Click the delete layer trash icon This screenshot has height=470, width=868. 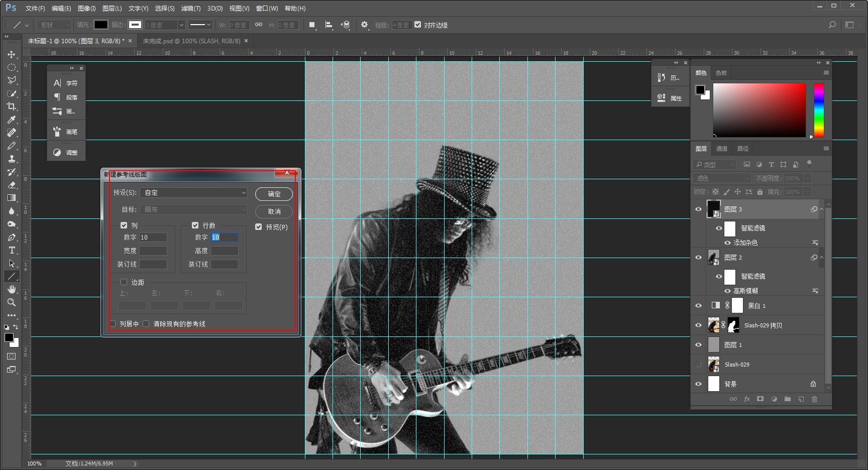pyautogui.click(x=814, y=399)
